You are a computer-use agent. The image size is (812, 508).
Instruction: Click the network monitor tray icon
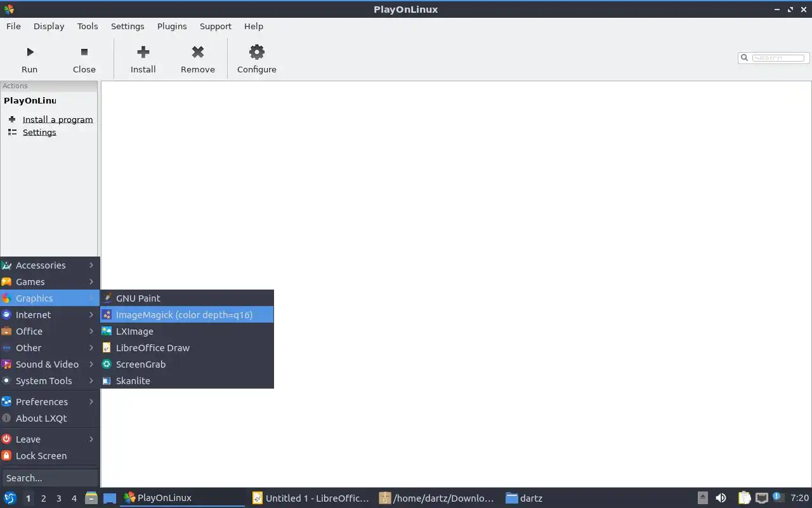pos(762,498)
